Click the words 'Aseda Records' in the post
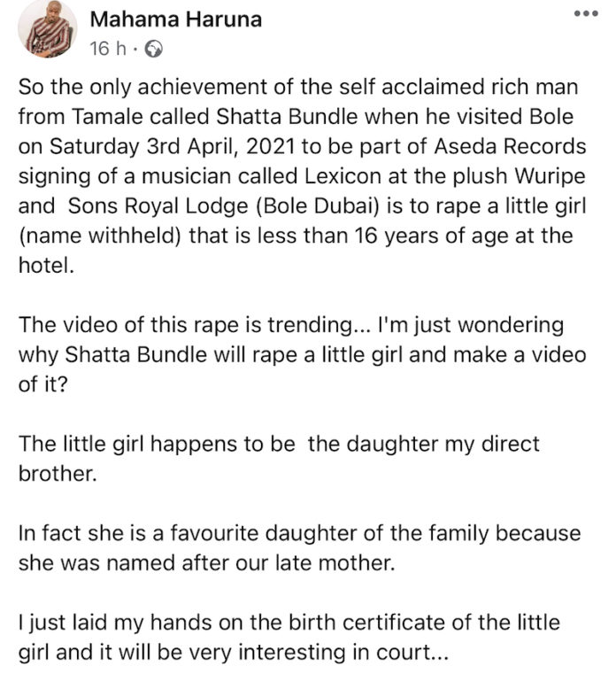Viewport: 616px width, 674px height. coord(510,146)
